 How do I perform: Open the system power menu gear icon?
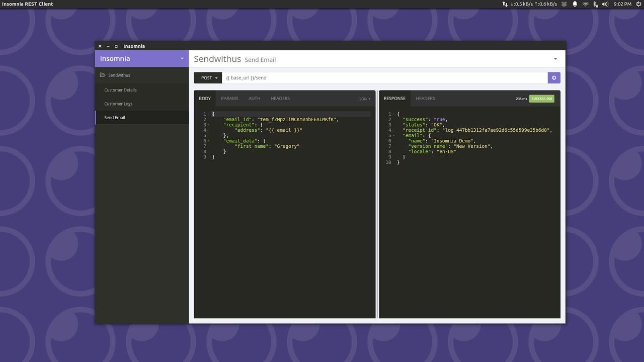(x=638, y=4)
